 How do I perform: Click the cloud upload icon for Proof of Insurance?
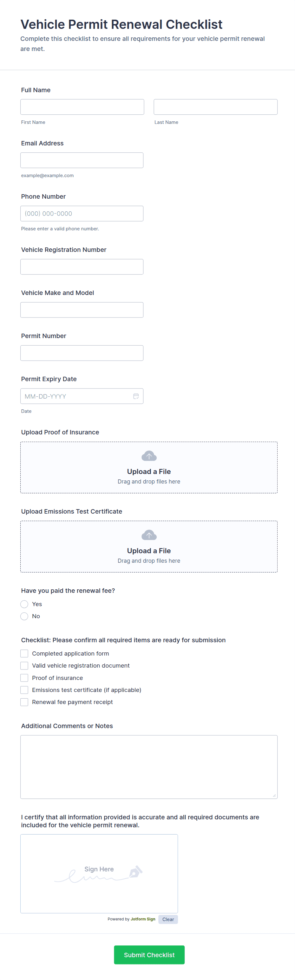pos(149,456)
